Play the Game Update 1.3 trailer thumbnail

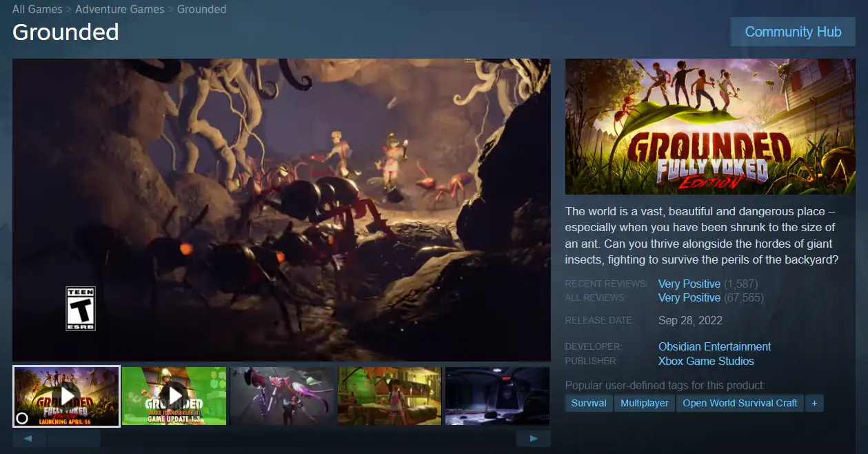(x=174, y=396)
